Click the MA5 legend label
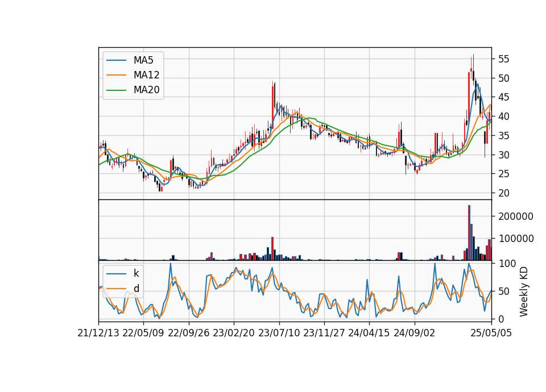546x392 pixels. (143, 60)
